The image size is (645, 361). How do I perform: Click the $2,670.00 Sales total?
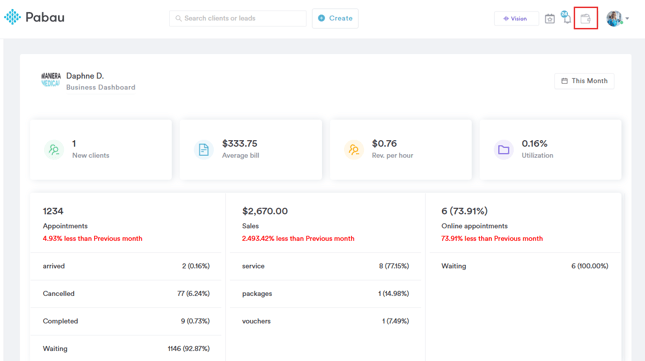265,211
